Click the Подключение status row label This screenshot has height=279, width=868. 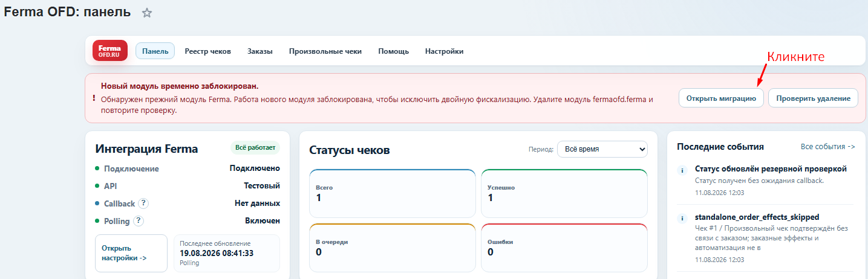[131, 168]
